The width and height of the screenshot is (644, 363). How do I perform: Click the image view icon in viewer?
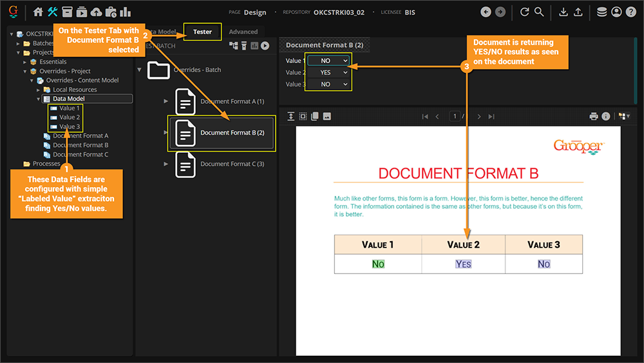click(327, 116)
